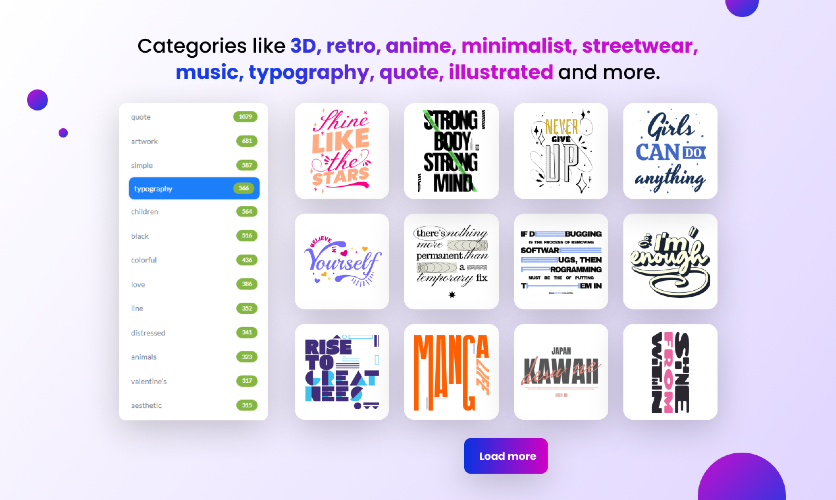Select the Never Give Up design
836x500 pixels.
[x=561, y=151]
